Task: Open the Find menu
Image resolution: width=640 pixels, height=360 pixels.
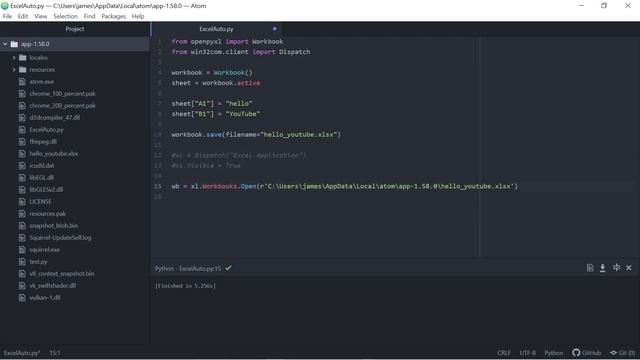Action: pos(89,16)
